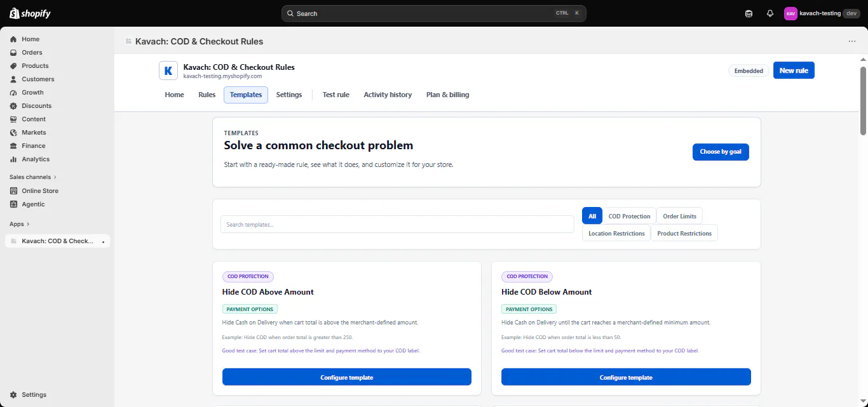The height and width of the screenshot is (407, 868).
Task: Click the pin dot beside the Kavach sidebar entry
Action: 104,242
